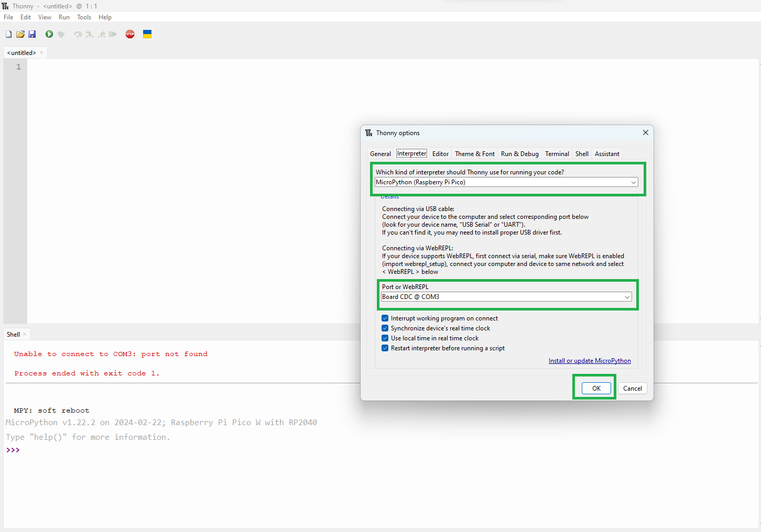Click the Stop/Restart backend icon
The image size is (761, 532).
pos(129,34)
